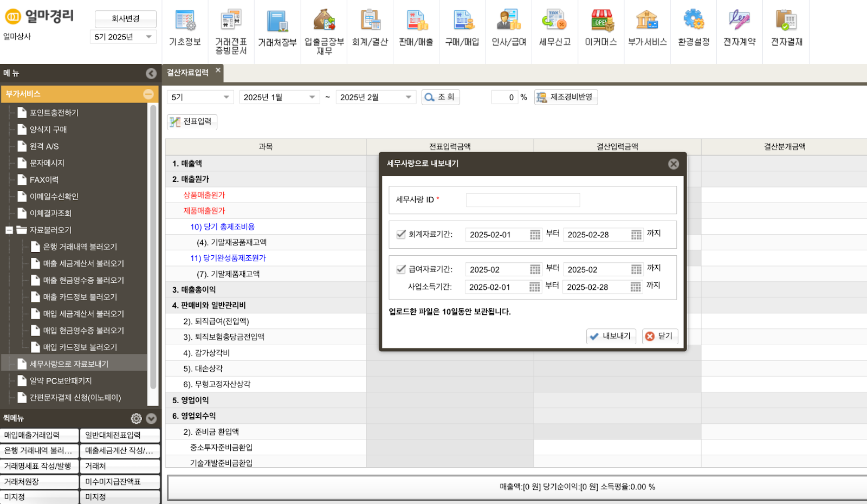
Task: Toggle the 회계자료기간 checkbox
Action: pos(401,234)
